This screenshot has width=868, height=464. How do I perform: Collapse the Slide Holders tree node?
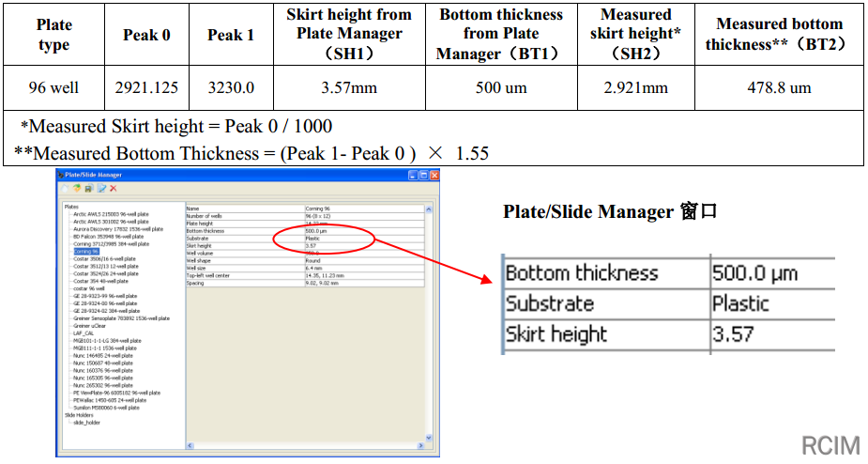(79, 415)
